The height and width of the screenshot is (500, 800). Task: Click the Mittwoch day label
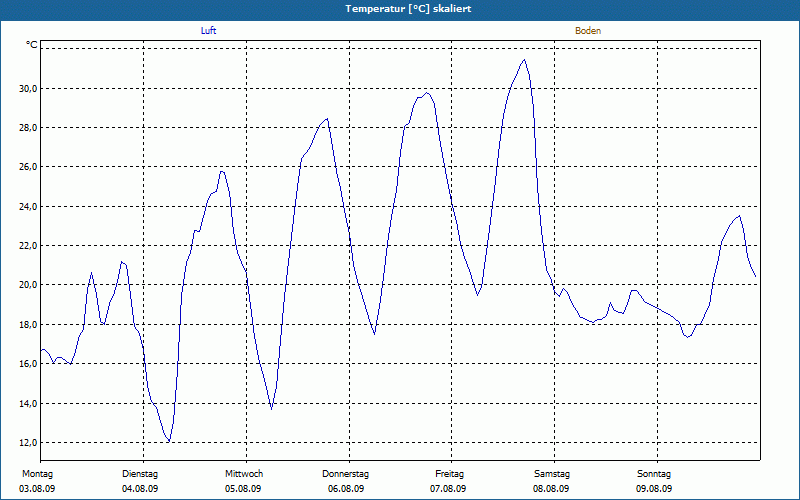click(244, 474)
